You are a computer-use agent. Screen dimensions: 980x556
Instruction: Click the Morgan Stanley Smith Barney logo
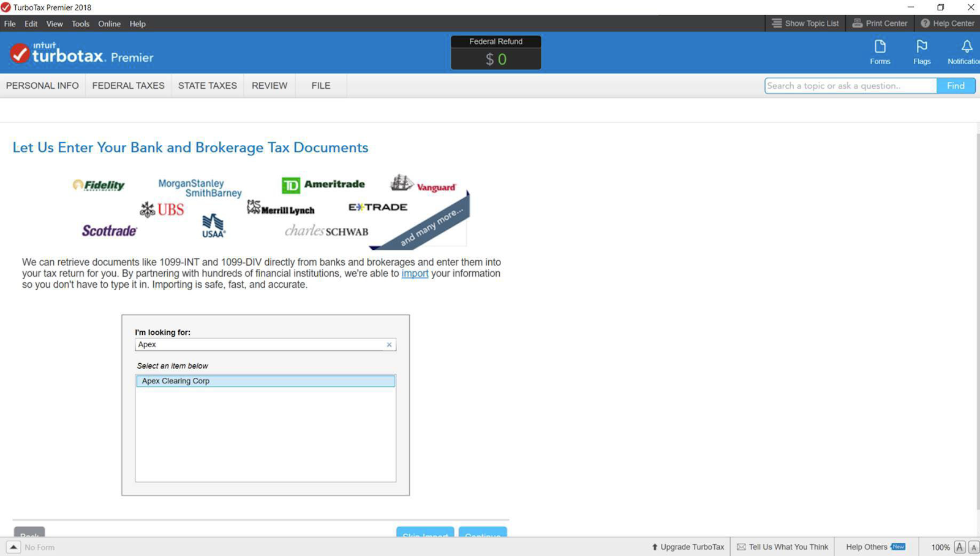(200, 188)
